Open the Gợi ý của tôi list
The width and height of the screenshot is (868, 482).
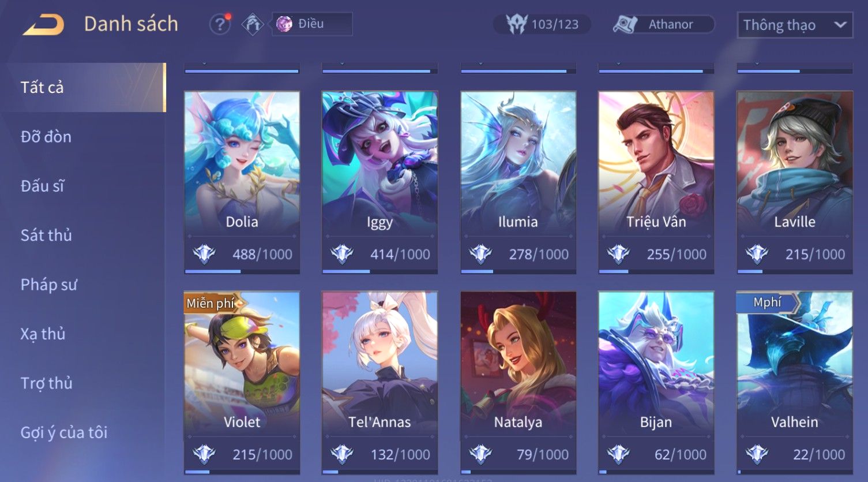point(64,432)
